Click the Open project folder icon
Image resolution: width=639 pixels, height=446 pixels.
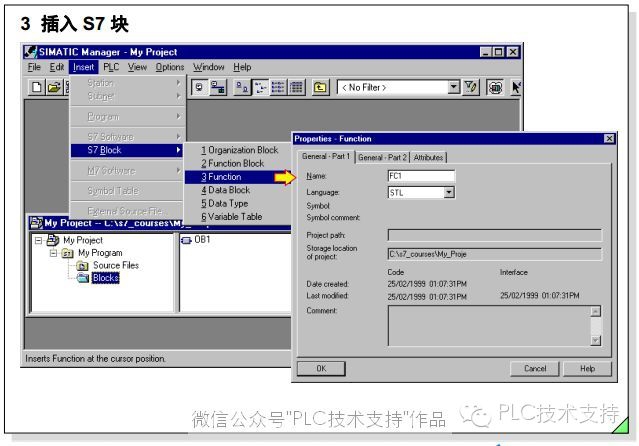click(x=53, y=87)
